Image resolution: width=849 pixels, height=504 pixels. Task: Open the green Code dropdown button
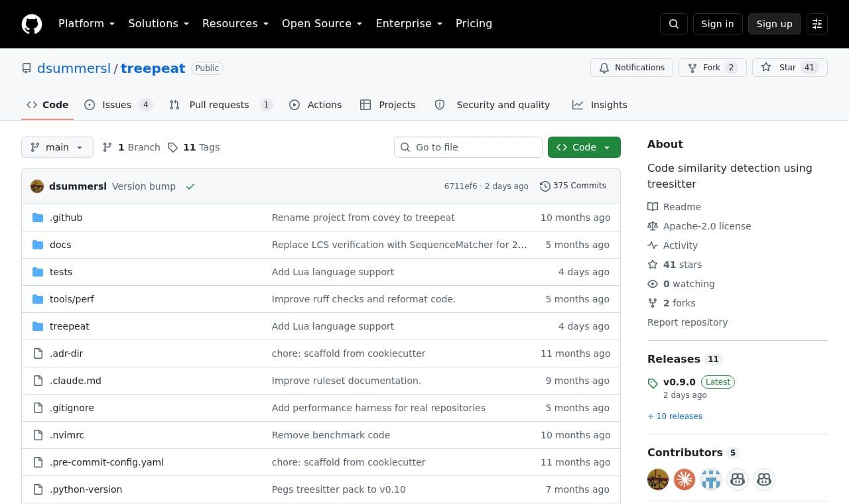[x=584, y=147]
